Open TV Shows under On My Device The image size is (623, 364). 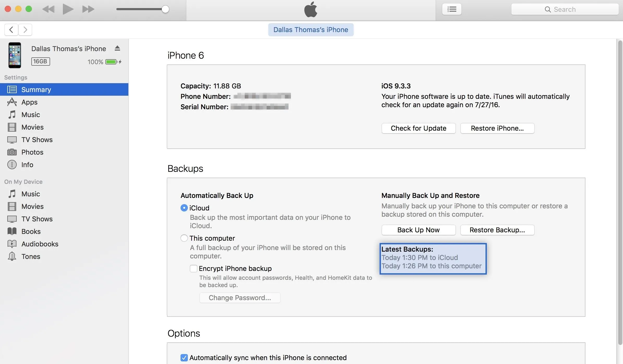pos(64,219)
